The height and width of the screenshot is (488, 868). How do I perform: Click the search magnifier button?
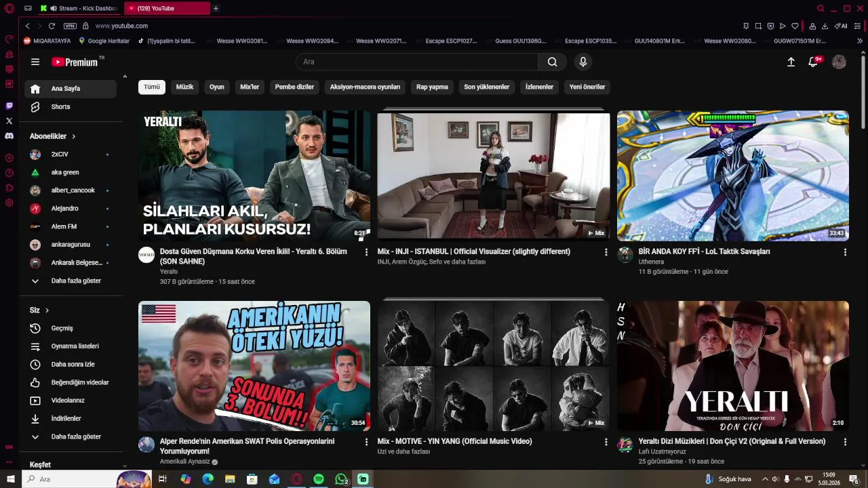coord(553,62)
